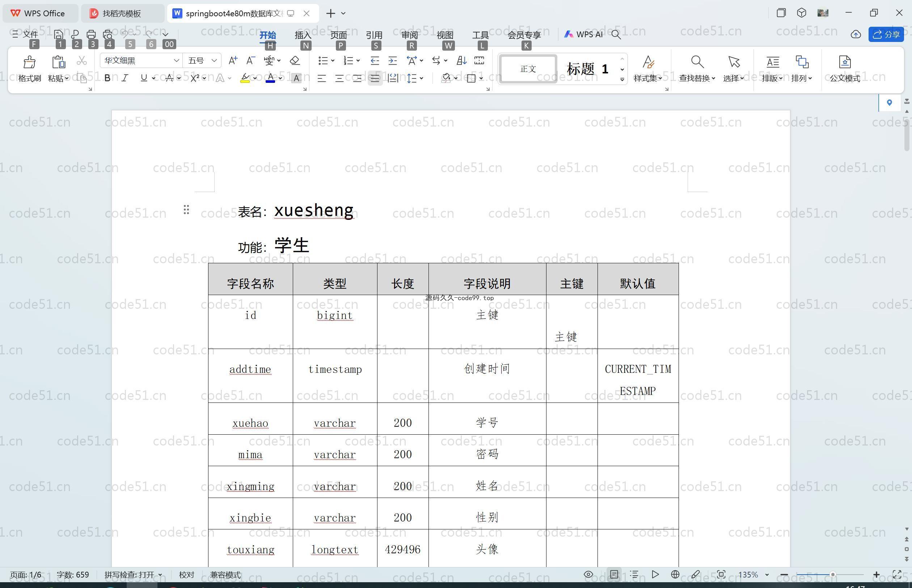This screenshot has width=912, height=588.
Task: Open the font name dropdown 华文细黑
Action: (x=177, y=60)
